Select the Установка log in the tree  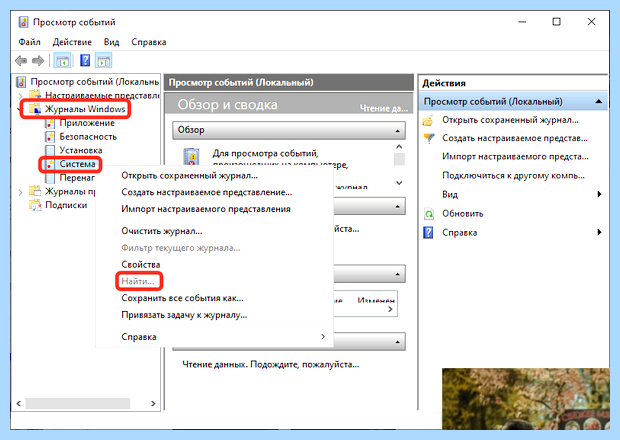click(81, 150)
